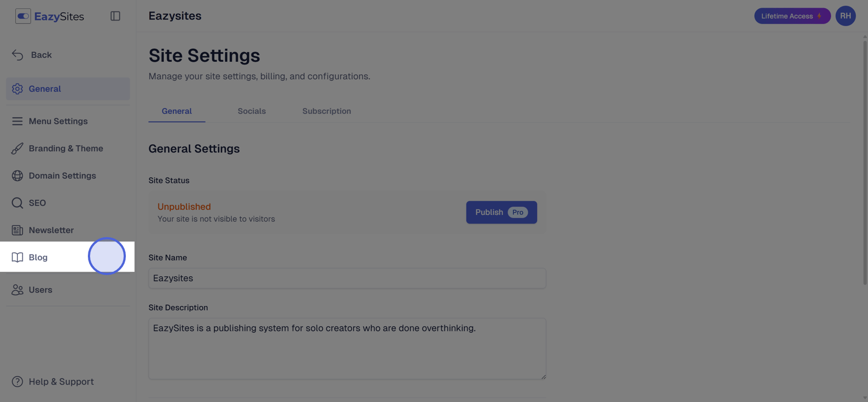Click the Lifetime Access badge
Screen dimensions: 868x402
pos(792,16)
